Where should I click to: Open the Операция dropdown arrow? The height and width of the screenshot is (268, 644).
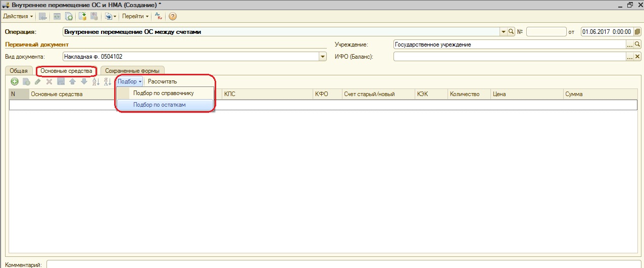coord(503,31)
